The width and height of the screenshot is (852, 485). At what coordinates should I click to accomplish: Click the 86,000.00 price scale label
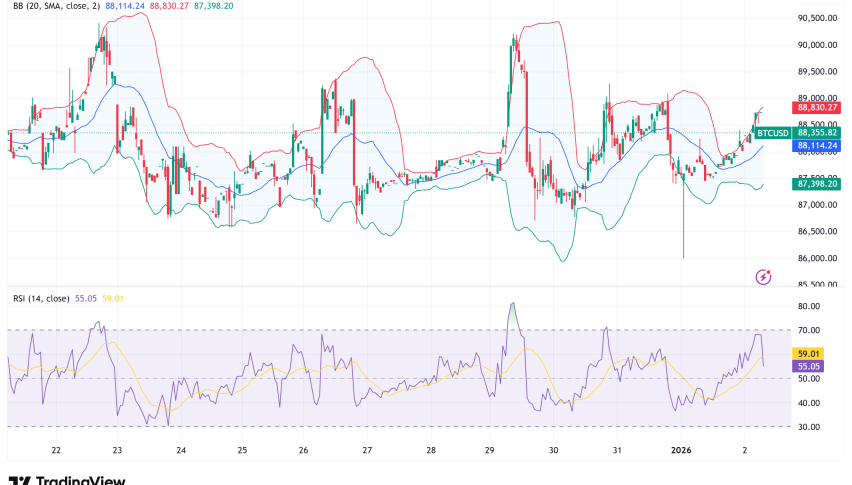pos(817,258)
